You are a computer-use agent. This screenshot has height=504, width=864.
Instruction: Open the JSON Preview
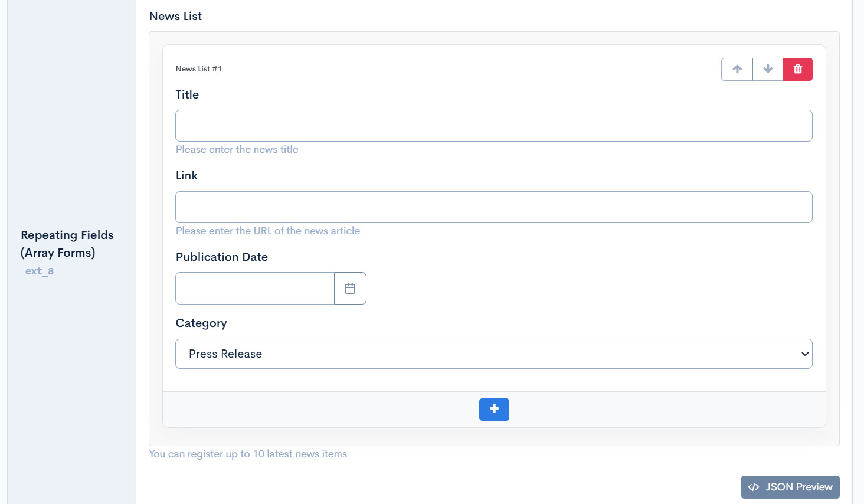790,487
